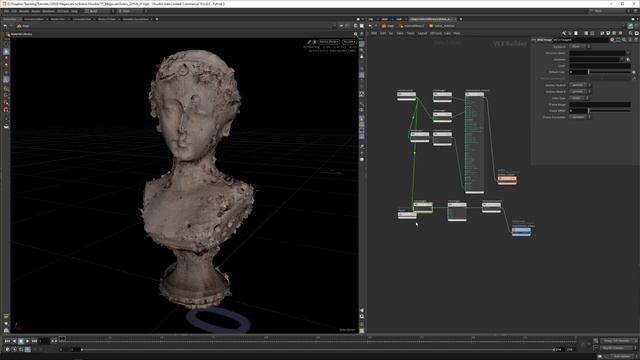This screenshot has height=360, width=640.
Task: Open the File menu
Action: click(6, 11)
